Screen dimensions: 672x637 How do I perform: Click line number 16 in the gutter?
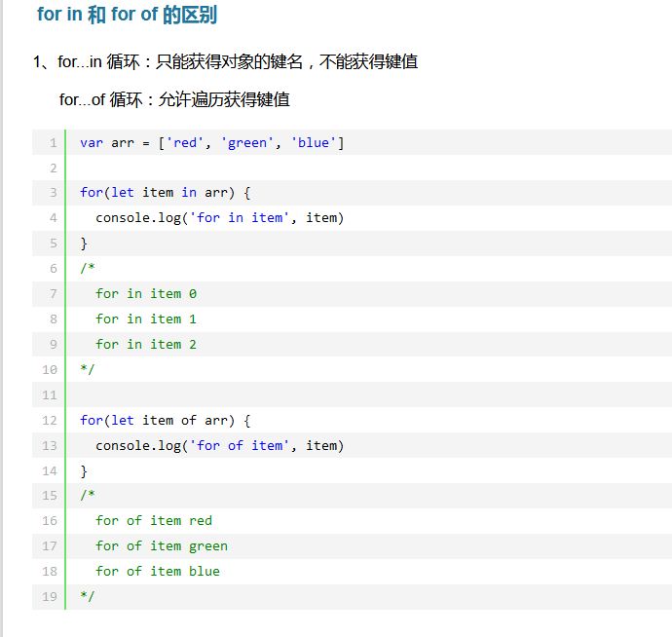click(50, 520)
